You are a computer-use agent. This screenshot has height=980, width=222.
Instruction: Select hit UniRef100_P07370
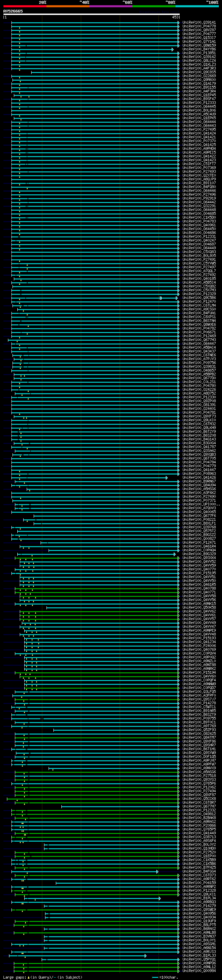coord(199,141)
